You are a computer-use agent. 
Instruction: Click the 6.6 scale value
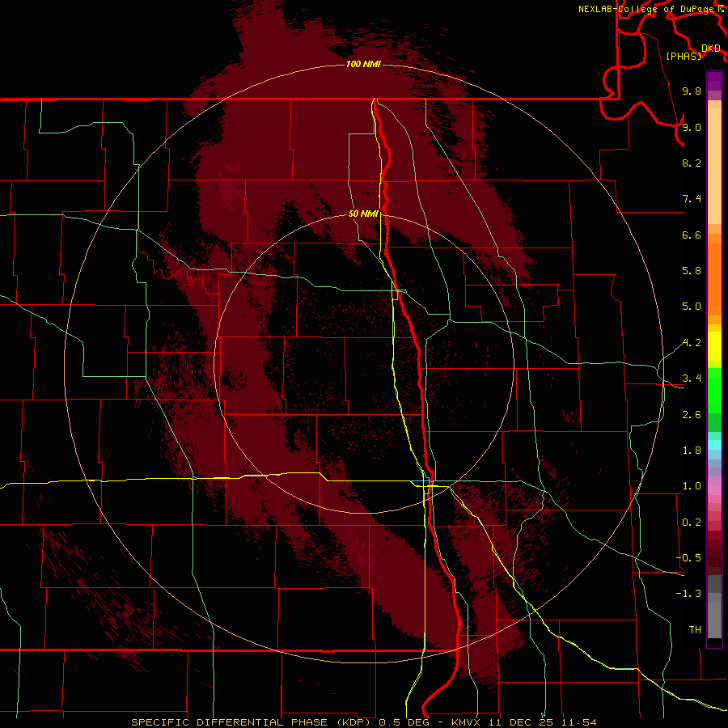(x=692, y=235)
